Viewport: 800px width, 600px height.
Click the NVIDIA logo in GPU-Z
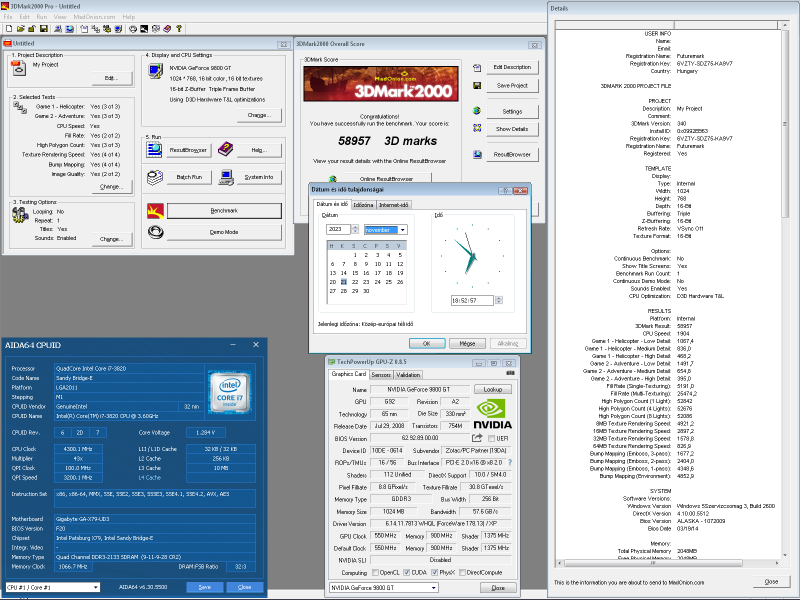tap(492, 414)
